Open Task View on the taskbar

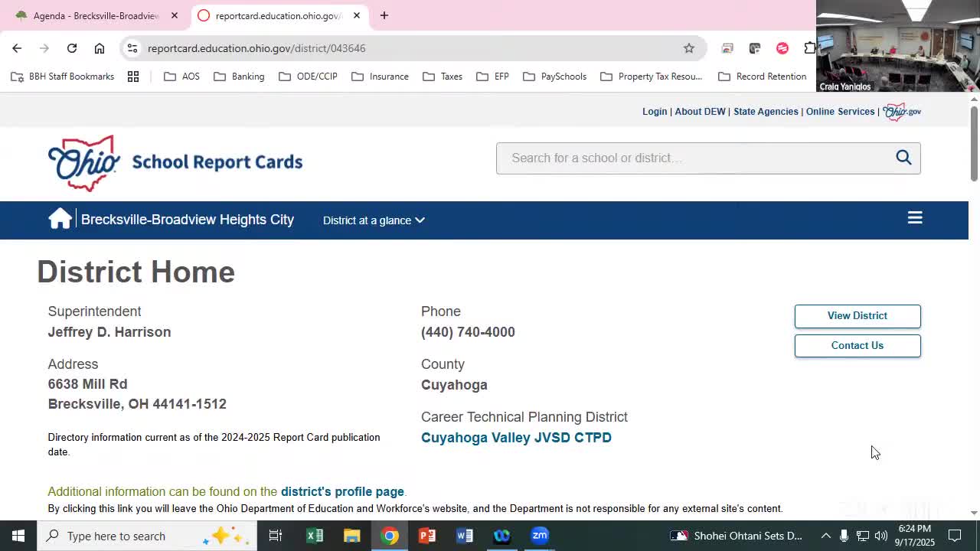(276, 536)
